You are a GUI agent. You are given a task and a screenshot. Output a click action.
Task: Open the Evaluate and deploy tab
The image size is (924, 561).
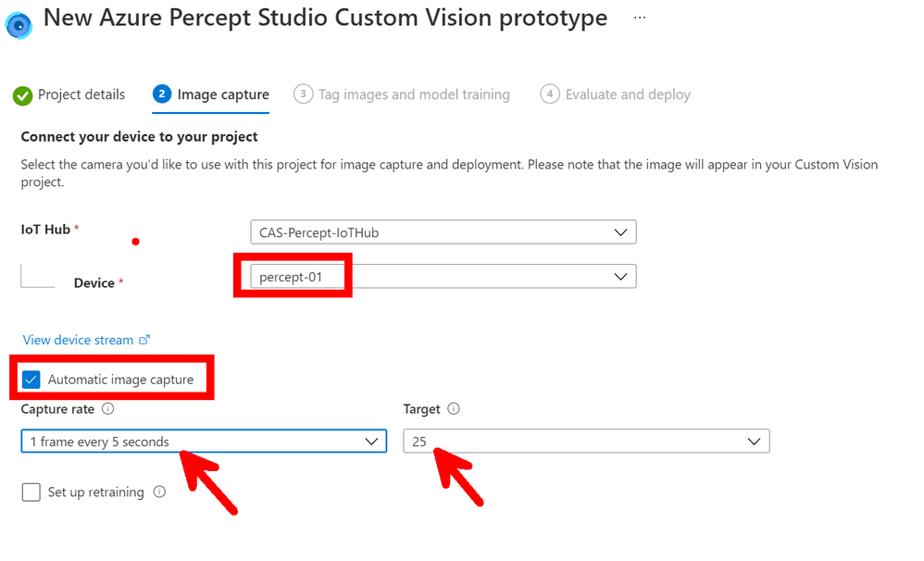click(x=627, y=94)
